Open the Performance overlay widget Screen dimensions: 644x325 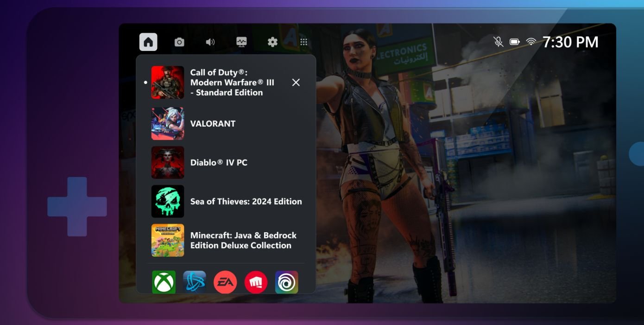(x=242, y=42)
